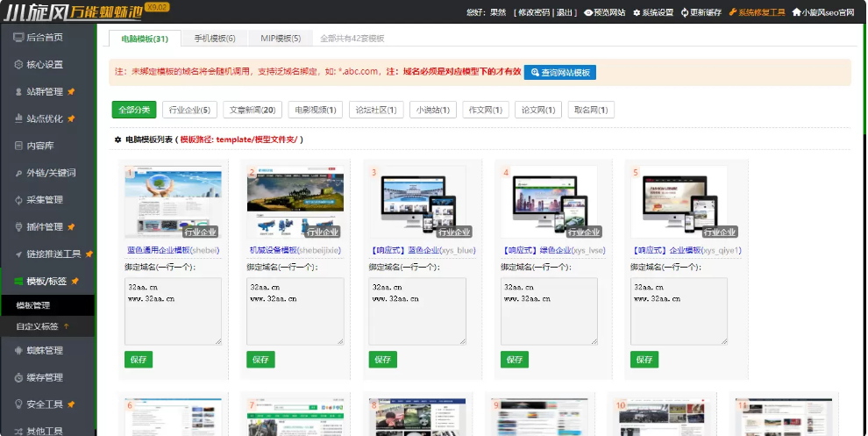Image resolution: width=868 pixels, height=436 pixels.
Task: Select 模板管理 submenu item
Action: pyautogui.click(x=33, y=305)
